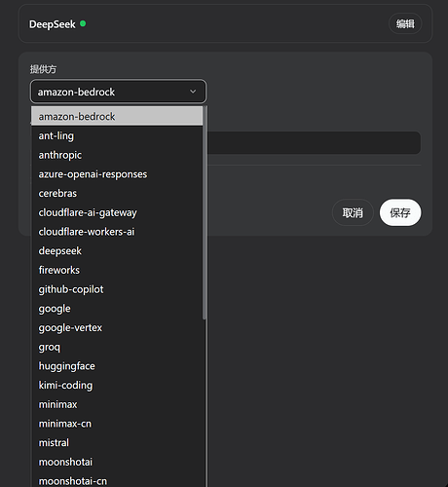Click the 编辑 edit button
Image resolution: width=448 pixels, height=487 pixels.
(x=405, y=23)
